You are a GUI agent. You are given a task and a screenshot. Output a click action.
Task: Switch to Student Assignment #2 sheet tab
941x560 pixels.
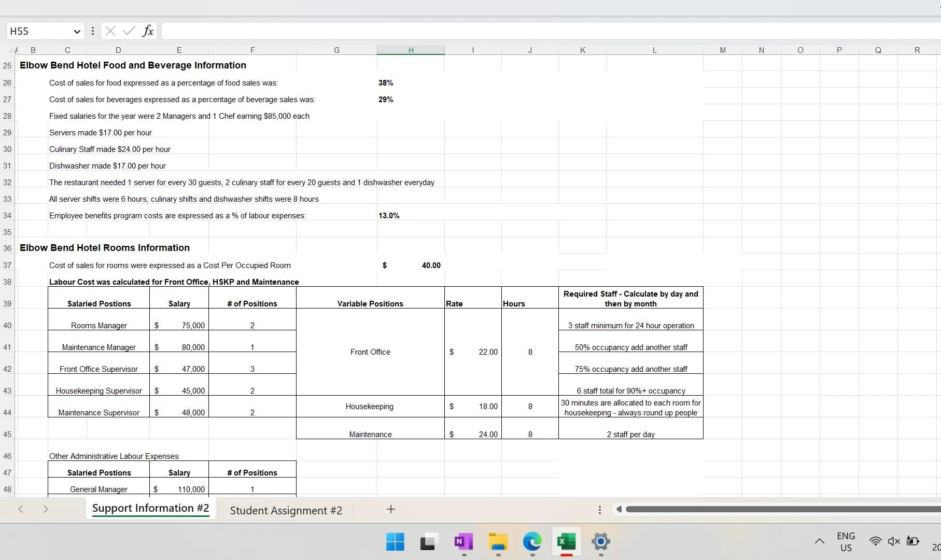[x=286, y=511]
